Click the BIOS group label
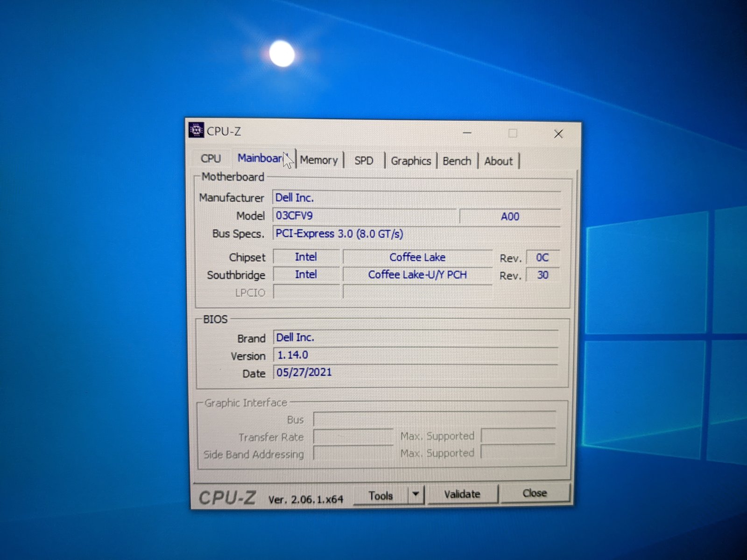Viewport: 747px width, 560px height. 215,319
